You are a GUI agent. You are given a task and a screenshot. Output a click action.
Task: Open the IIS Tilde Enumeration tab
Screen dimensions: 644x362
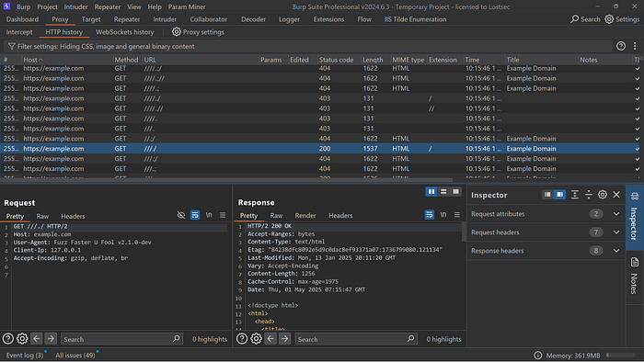point(415,19)
